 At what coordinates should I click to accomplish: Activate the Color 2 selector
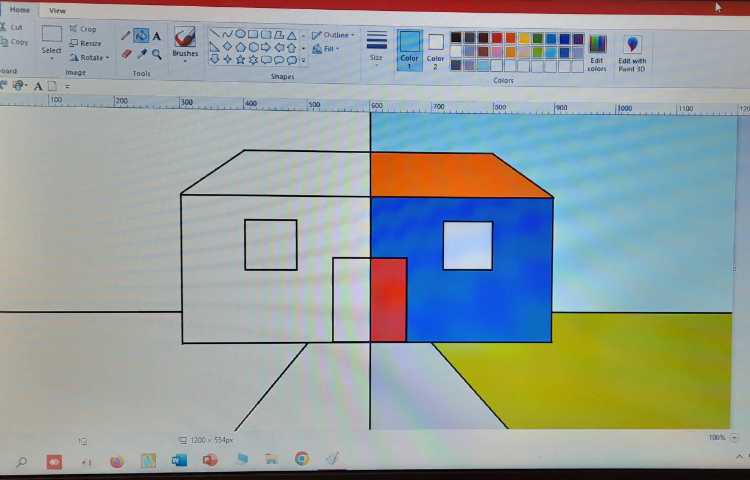click(x=436, y=48)
